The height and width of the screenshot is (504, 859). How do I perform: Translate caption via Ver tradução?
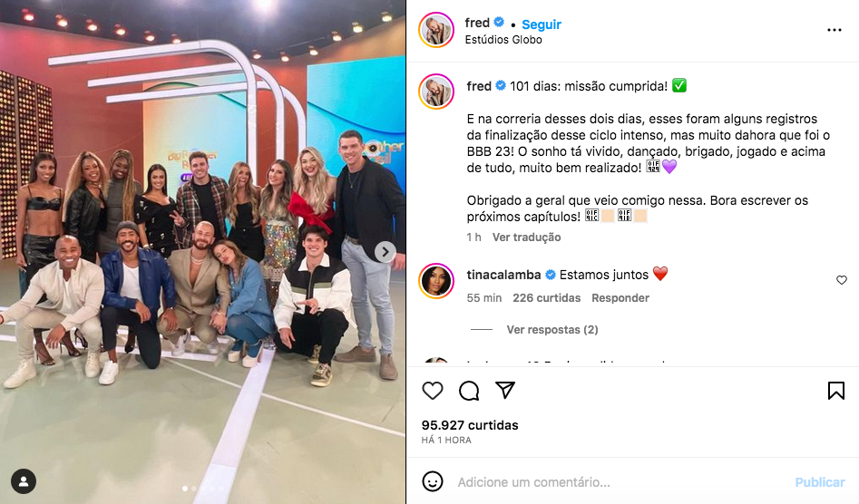526,237
